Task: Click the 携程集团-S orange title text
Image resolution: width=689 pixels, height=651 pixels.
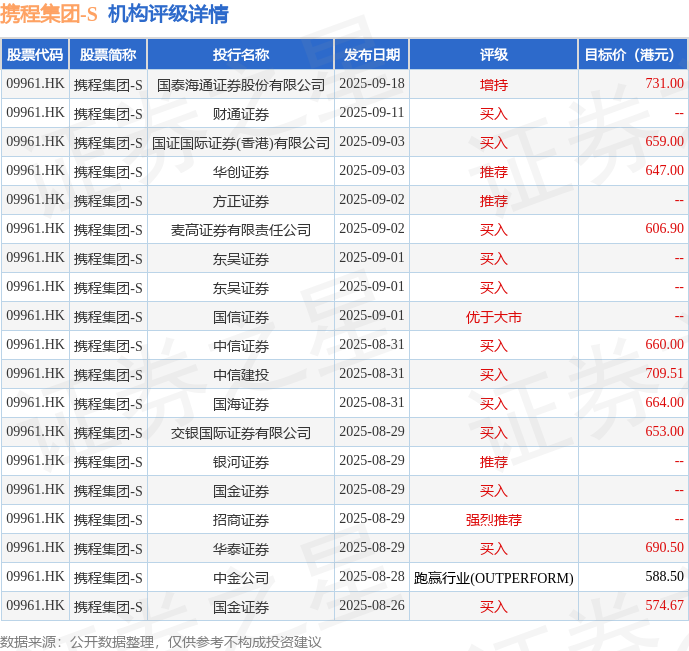Action: tap(48, 14)
